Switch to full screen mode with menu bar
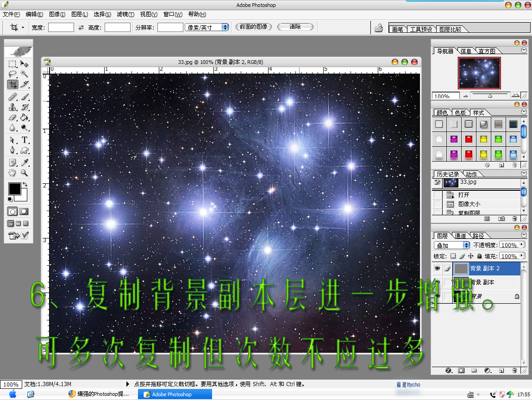The width and height of the screenshot is (532, 400). (x=19, y=224)
